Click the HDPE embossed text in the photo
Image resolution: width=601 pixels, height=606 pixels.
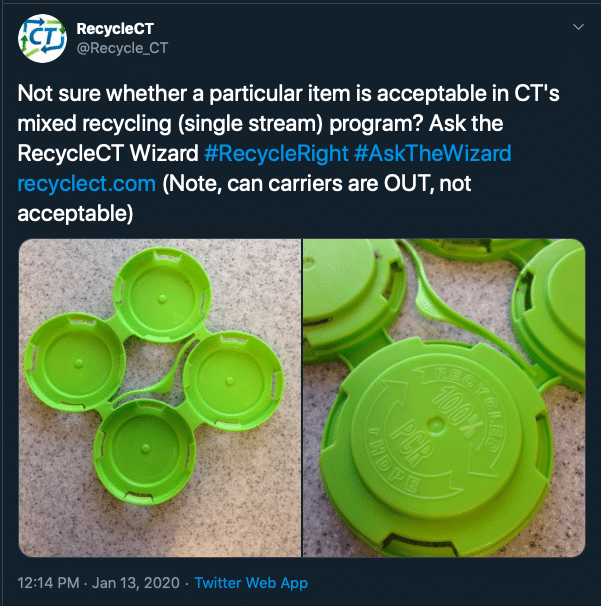pos(395,461)
